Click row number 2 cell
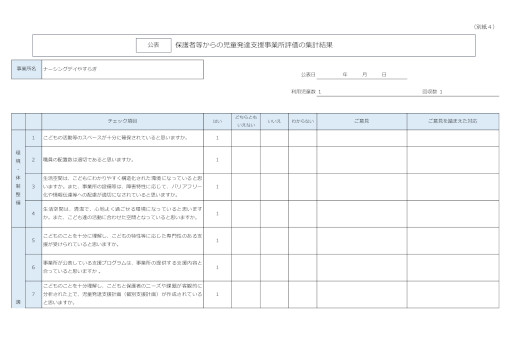This screenshot has width=515, height=364. coord(33,160)
